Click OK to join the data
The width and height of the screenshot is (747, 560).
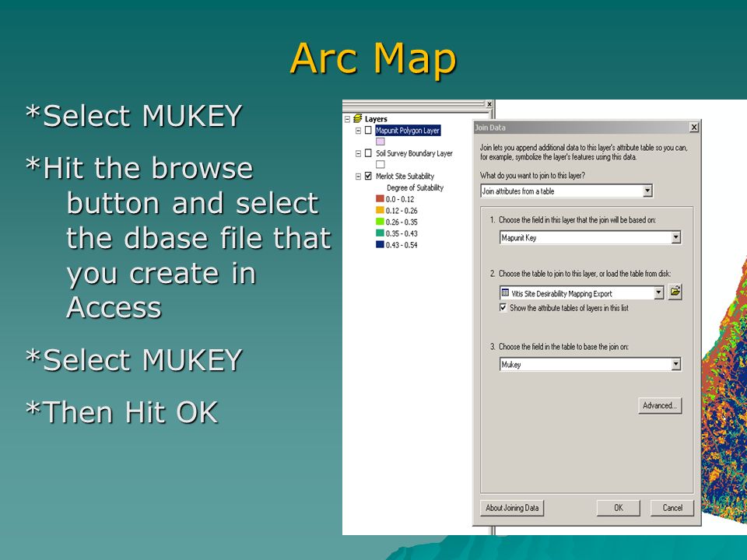[x=619, y=508]
